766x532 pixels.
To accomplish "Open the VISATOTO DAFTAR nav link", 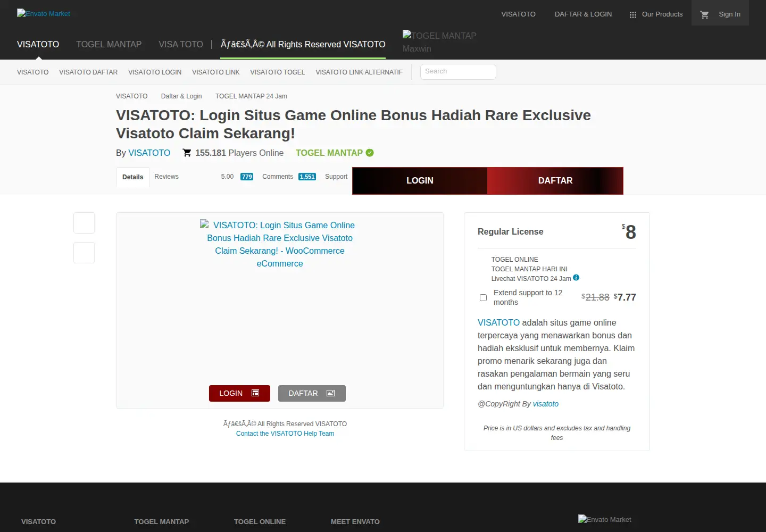I will pyautogui.click(x=88, y=72).
